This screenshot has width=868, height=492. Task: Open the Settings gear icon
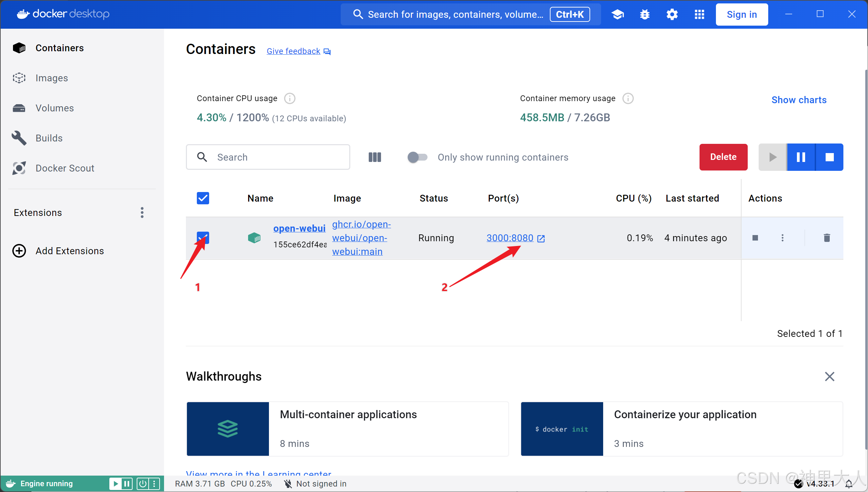[672, 14]
